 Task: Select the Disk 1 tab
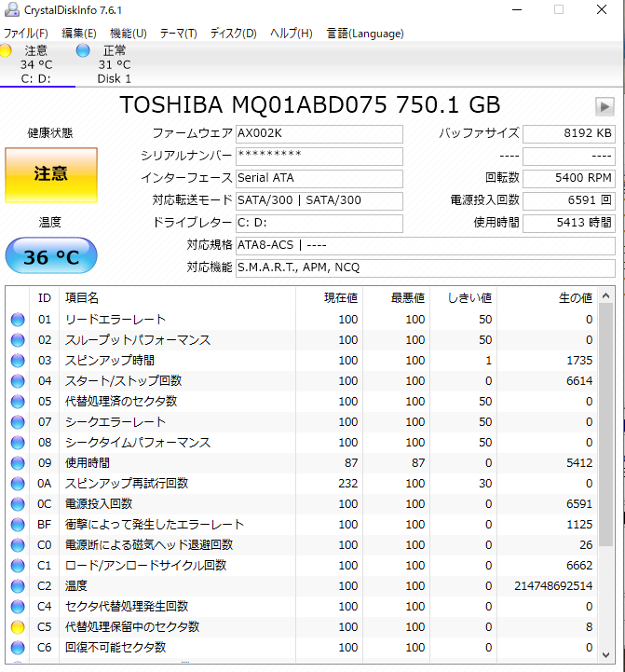(x=114, y=64)
